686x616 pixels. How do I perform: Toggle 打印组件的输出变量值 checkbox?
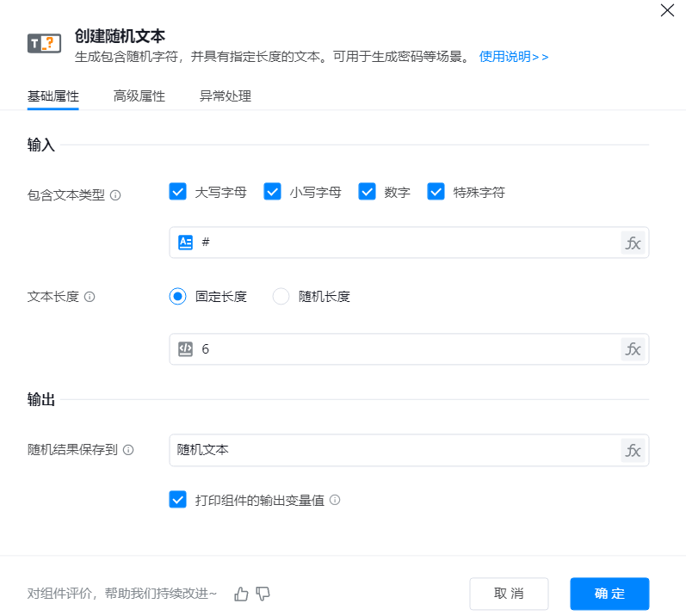[x=178, y=500]
